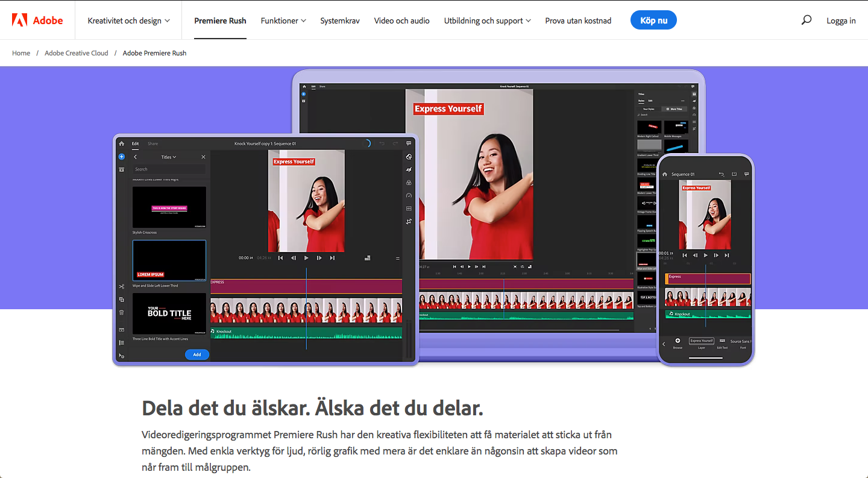Step forward one frame on tablet

[x=319, y=258]
